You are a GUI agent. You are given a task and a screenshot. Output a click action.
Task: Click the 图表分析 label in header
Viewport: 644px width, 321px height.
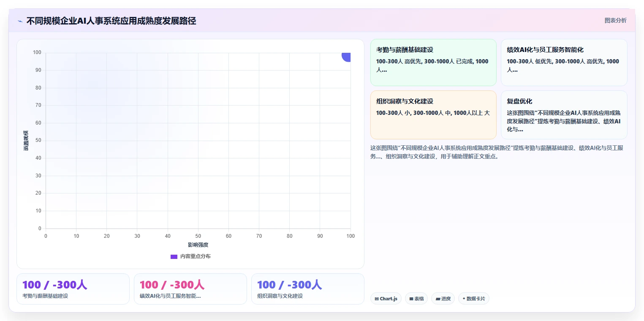point(616,20)
